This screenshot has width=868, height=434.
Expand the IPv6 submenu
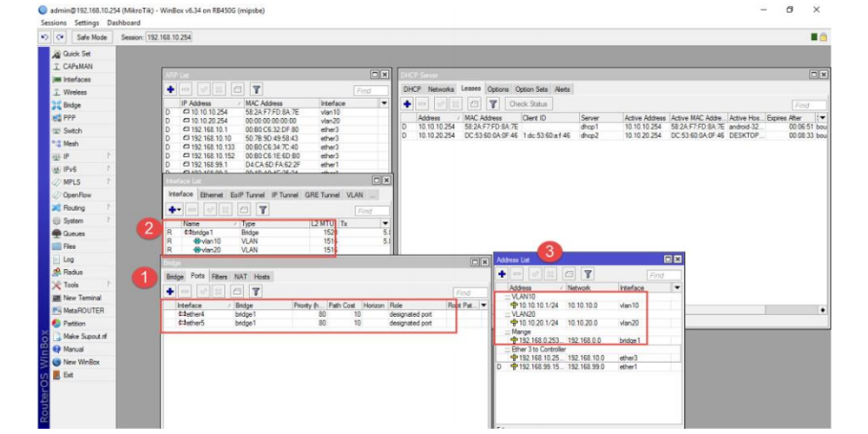(83, 169)
